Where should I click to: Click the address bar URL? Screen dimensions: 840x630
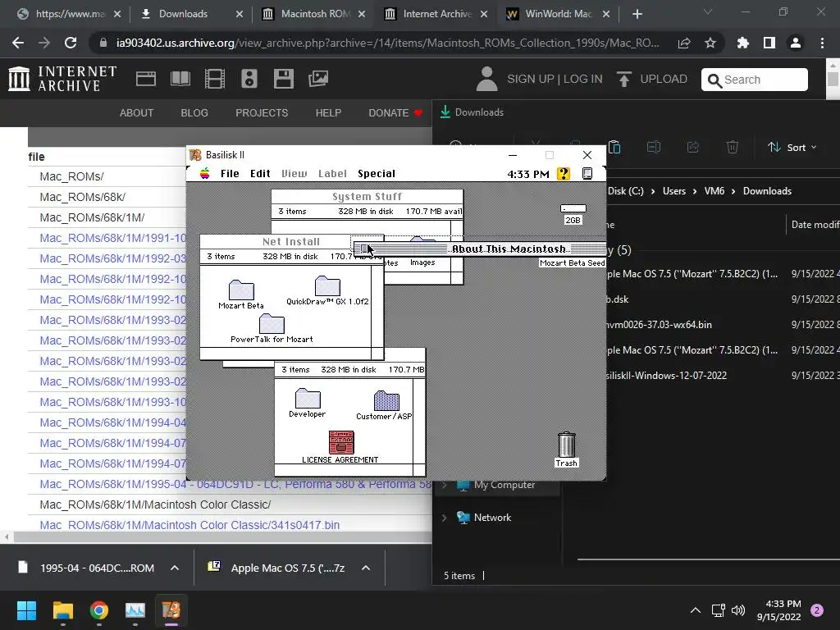pos(387,43)
